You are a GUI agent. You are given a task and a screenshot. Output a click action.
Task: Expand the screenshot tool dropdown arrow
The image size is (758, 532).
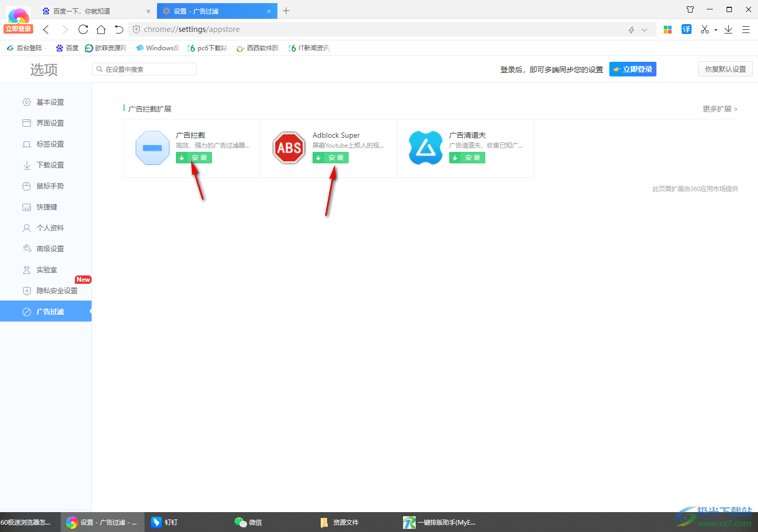click(716, 30)
